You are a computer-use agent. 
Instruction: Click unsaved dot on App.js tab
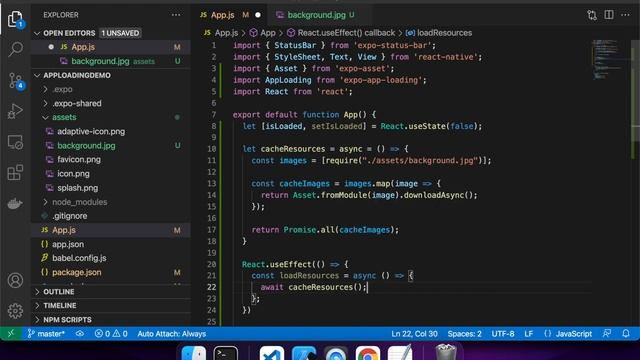click(x=258, y=15)
